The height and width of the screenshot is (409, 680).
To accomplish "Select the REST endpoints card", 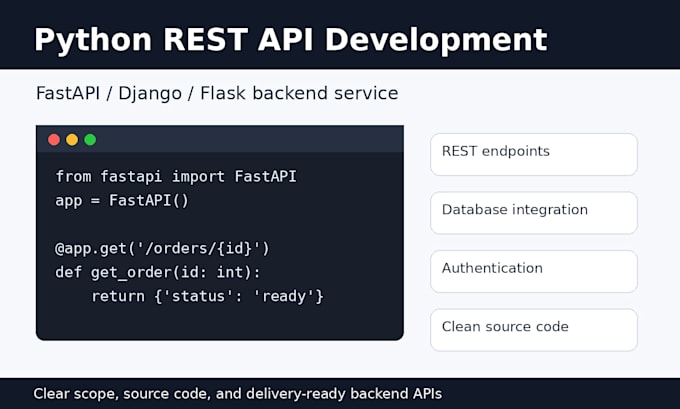I will tap(534, 154).
